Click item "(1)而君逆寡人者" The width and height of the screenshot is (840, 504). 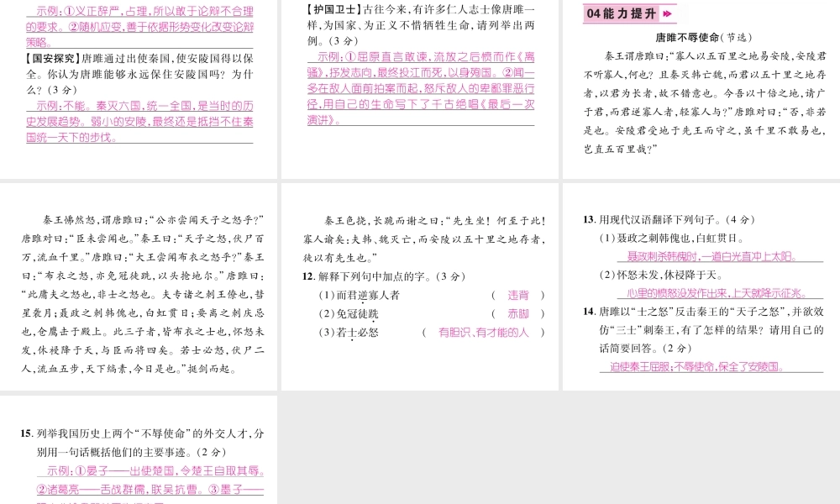[359, 295]
